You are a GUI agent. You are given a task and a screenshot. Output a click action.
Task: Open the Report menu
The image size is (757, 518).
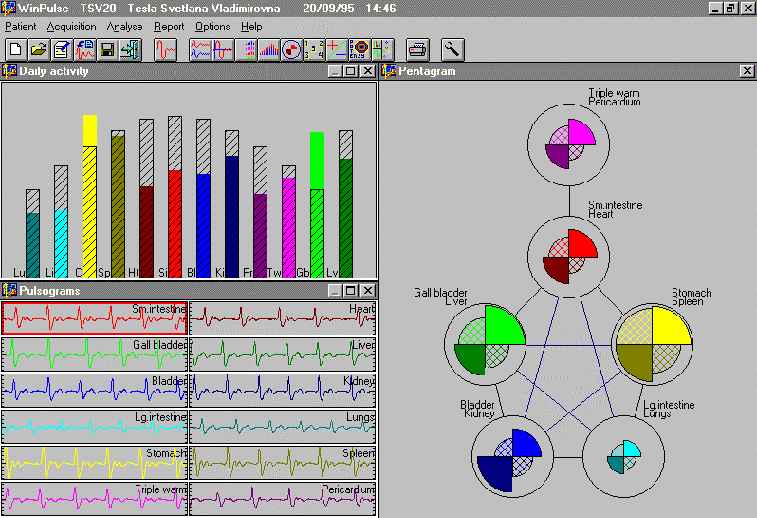pyautogui.click(x=169, y=27)
